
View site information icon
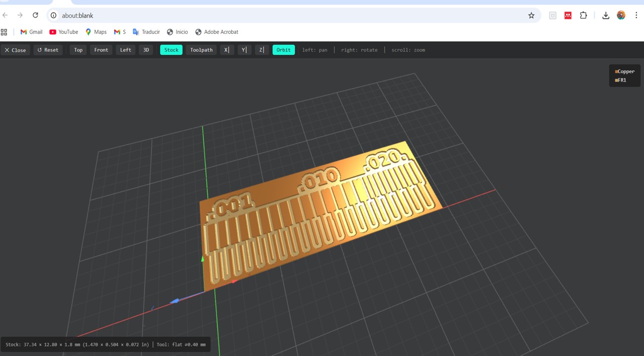tap(54, 16)
